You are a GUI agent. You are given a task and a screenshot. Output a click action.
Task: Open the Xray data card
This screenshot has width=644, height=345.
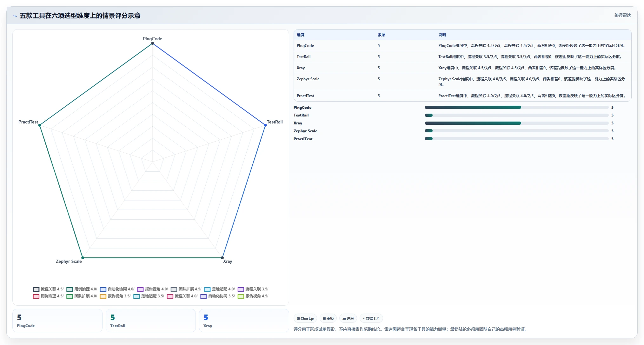(244, 321)
